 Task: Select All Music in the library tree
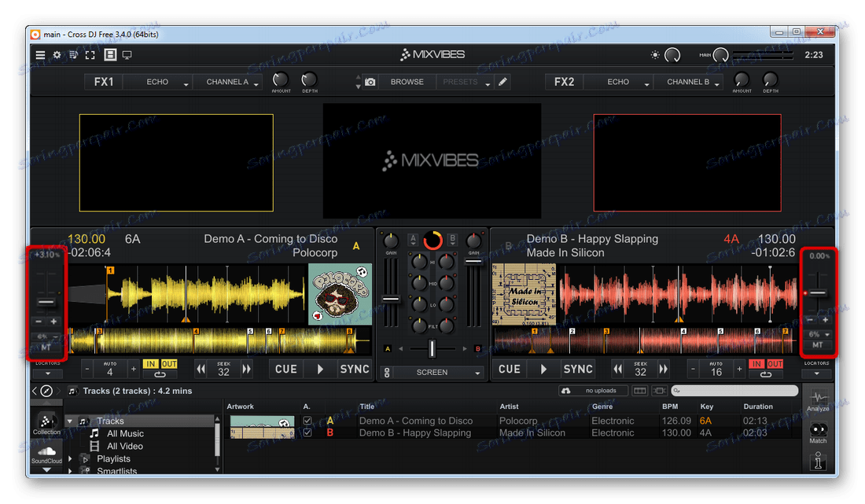coord(125,433)
